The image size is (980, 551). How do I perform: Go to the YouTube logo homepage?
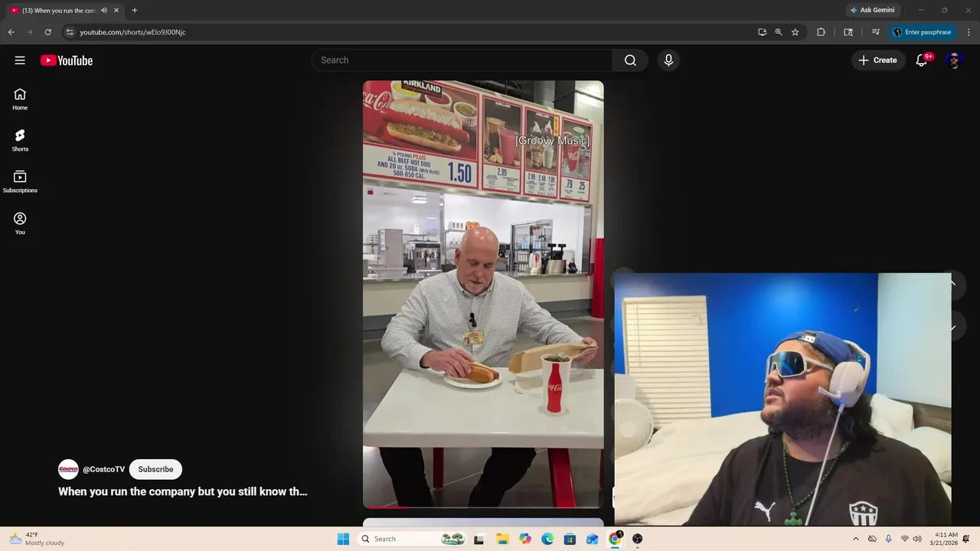coord(67,60)
